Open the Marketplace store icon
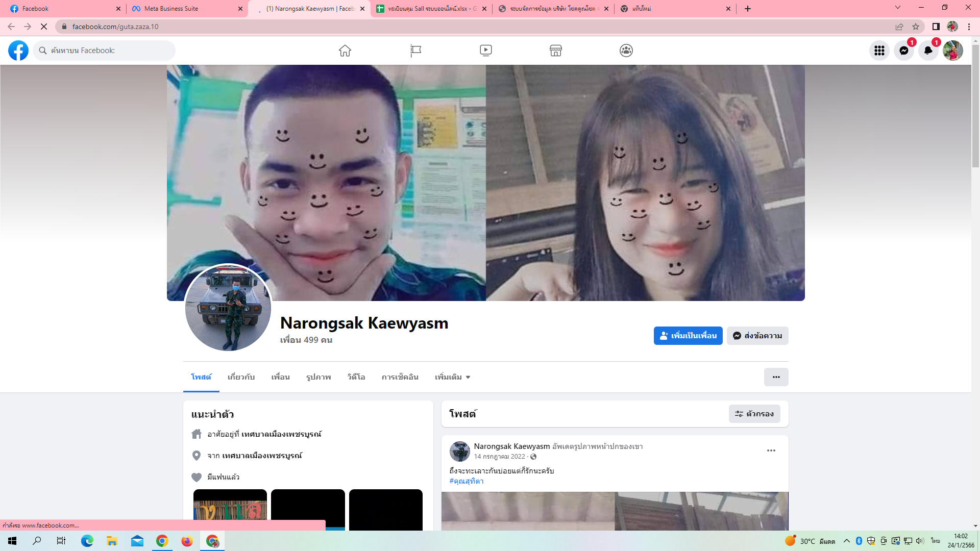 click(x=556, y=51)
